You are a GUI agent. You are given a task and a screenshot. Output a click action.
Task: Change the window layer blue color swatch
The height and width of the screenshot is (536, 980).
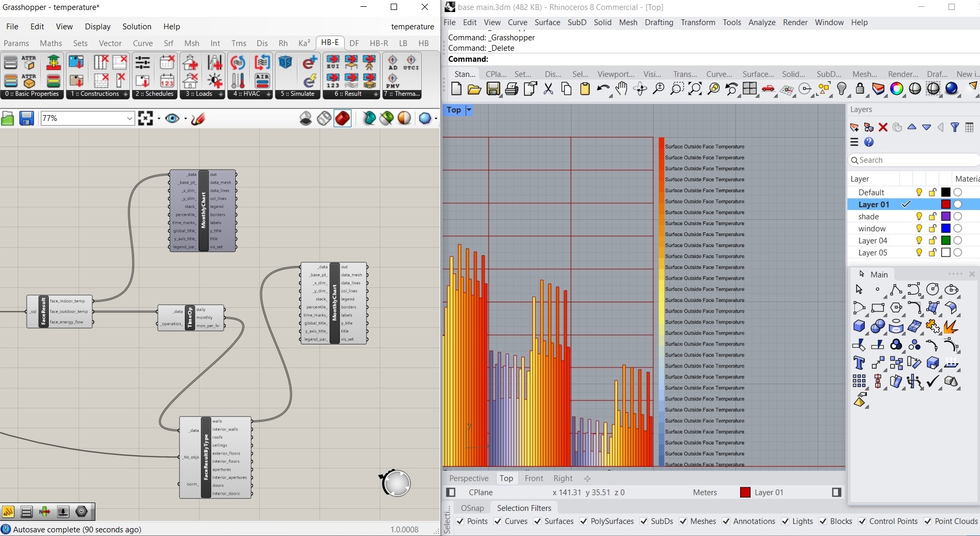point(945,229)
